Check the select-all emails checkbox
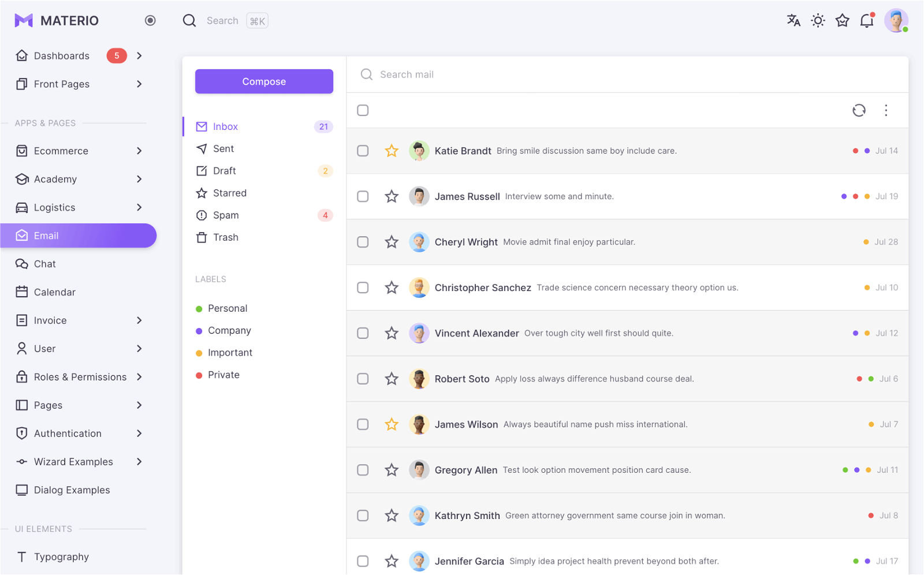 click(363, 110)
